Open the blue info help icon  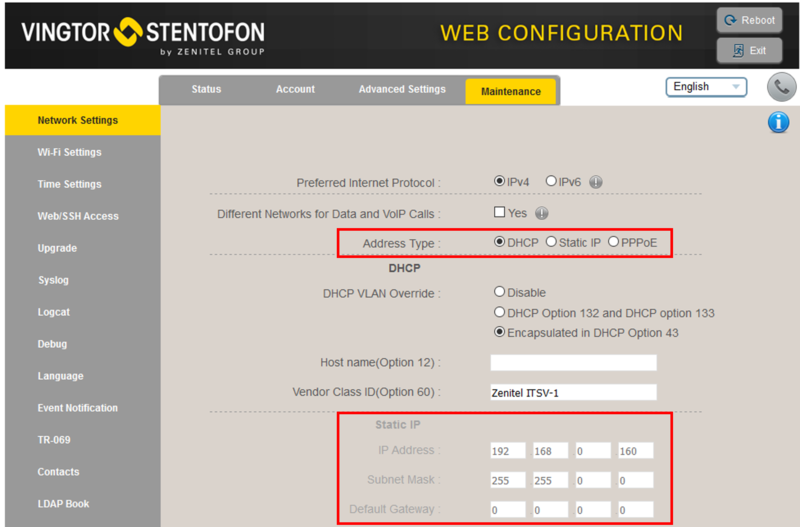(x=778, y=122)
